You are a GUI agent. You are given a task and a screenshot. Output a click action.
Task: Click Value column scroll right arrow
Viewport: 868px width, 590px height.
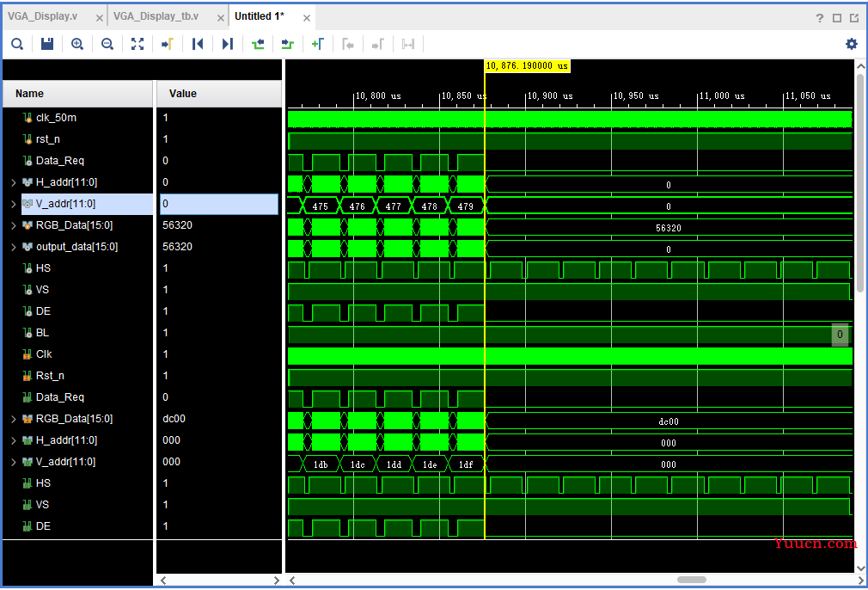(276, 580)
